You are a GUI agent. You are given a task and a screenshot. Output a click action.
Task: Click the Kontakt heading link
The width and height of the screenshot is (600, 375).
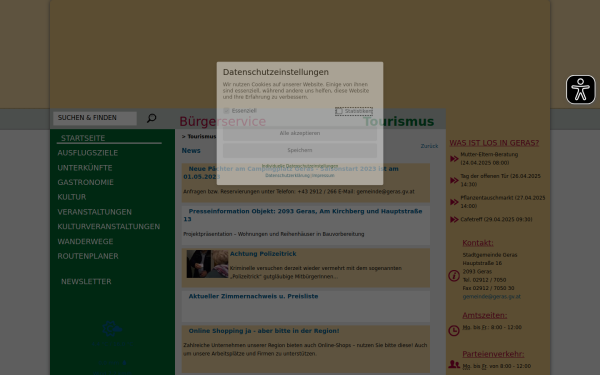(x=478, y=243)
